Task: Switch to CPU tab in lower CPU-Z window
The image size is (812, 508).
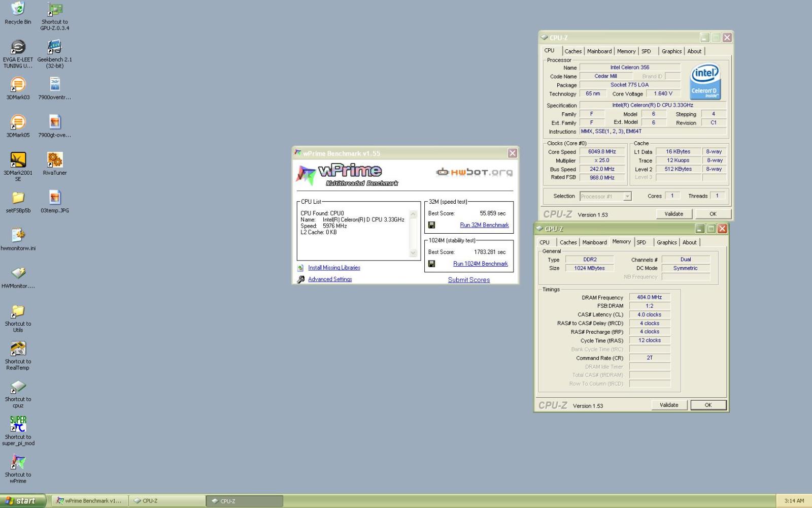Action: [x=545, y=242]
